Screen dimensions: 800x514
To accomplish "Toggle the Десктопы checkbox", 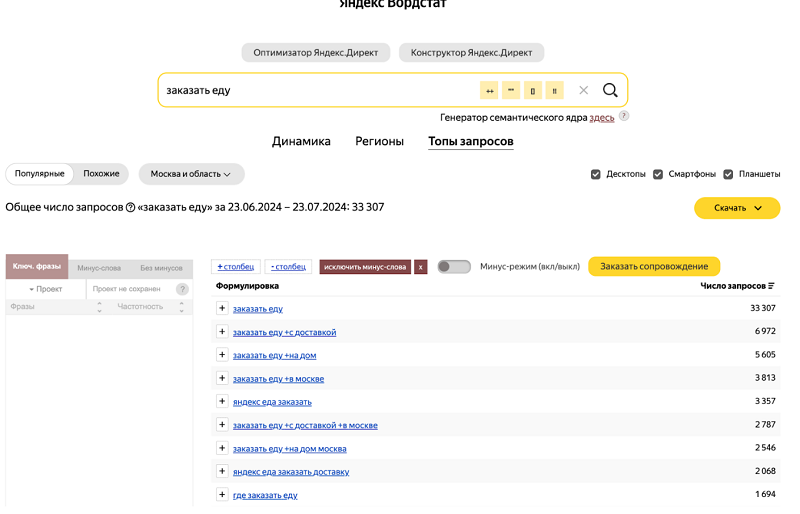I will 595,175.
